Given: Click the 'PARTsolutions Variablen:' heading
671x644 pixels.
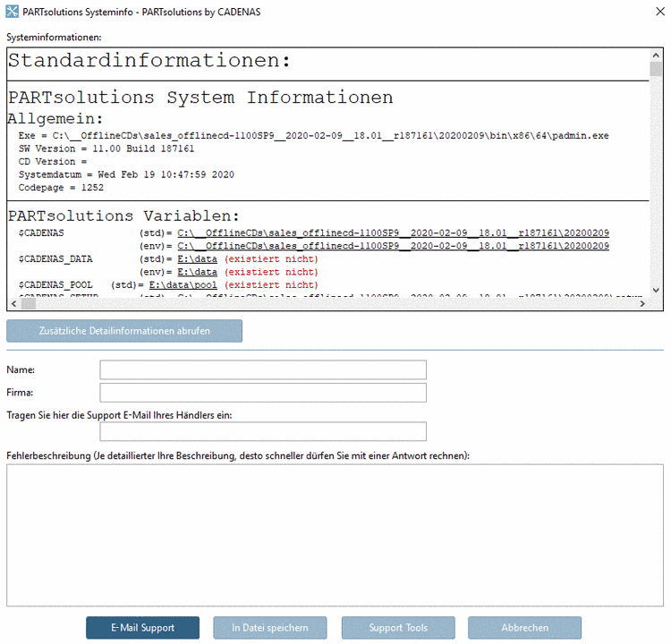Looking at the screenshot, I should coord(123,216).
